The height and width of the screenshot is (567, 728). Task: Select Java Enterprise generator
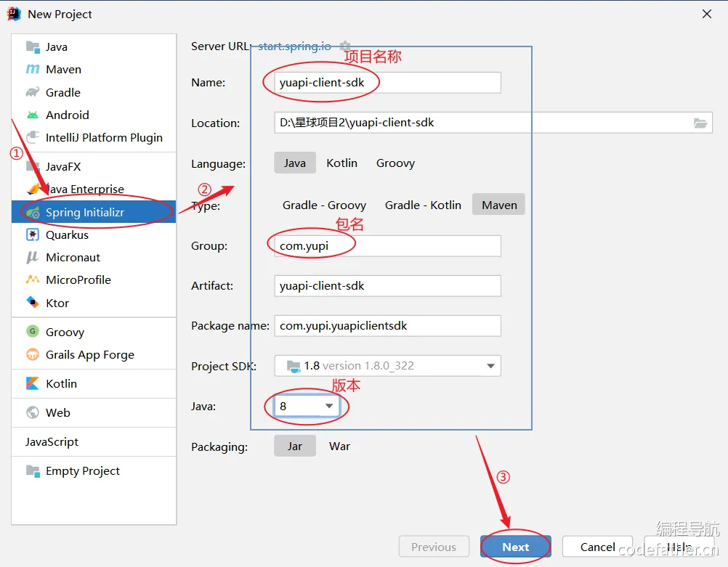[x=93, y=189]
